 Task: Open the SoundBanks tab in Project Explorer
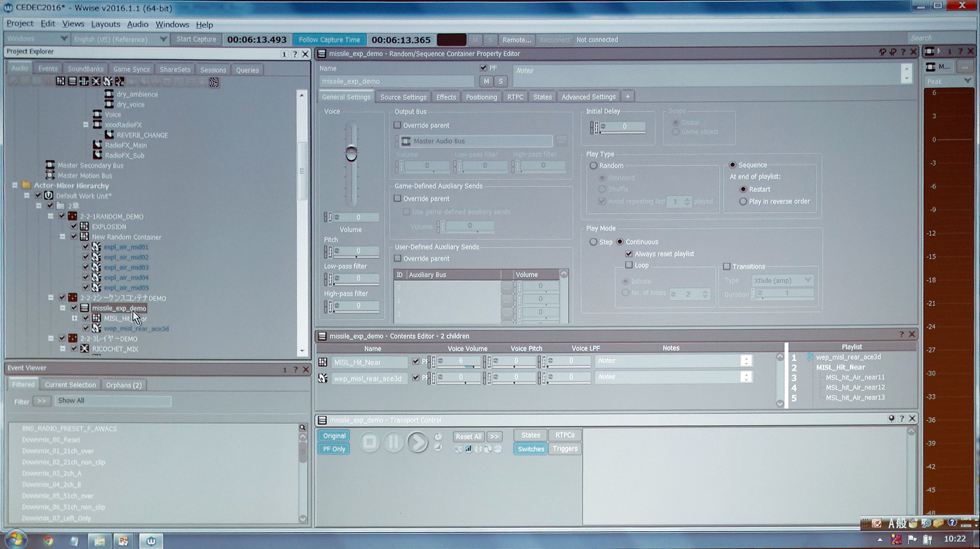point(85,69)
